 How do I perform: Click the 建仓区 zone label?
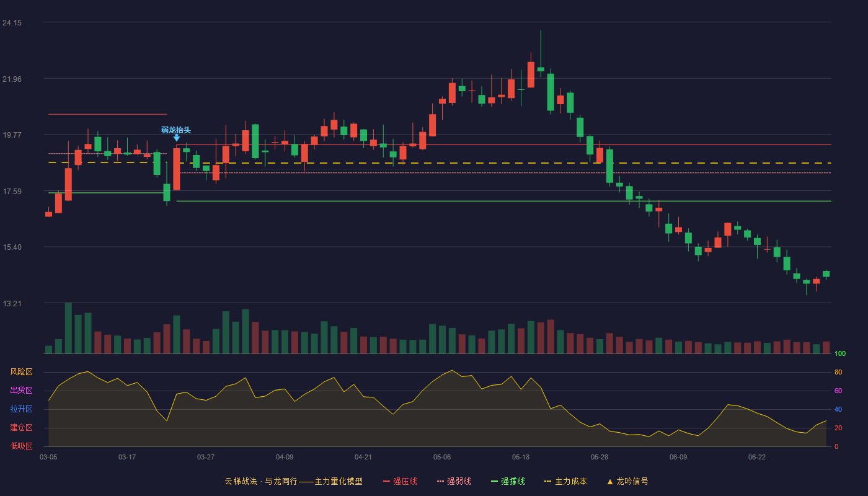(21, 428)
